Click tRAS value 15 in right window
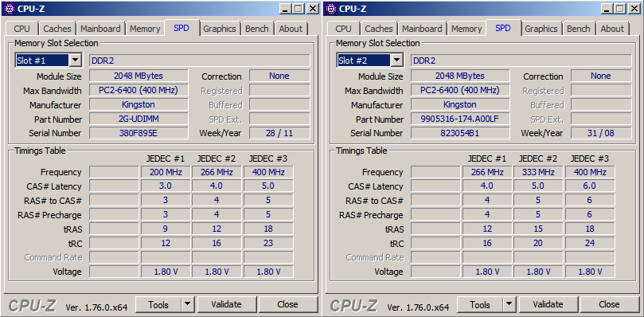The height and width of the screenshot is (317, 644). tap(538, 229)
